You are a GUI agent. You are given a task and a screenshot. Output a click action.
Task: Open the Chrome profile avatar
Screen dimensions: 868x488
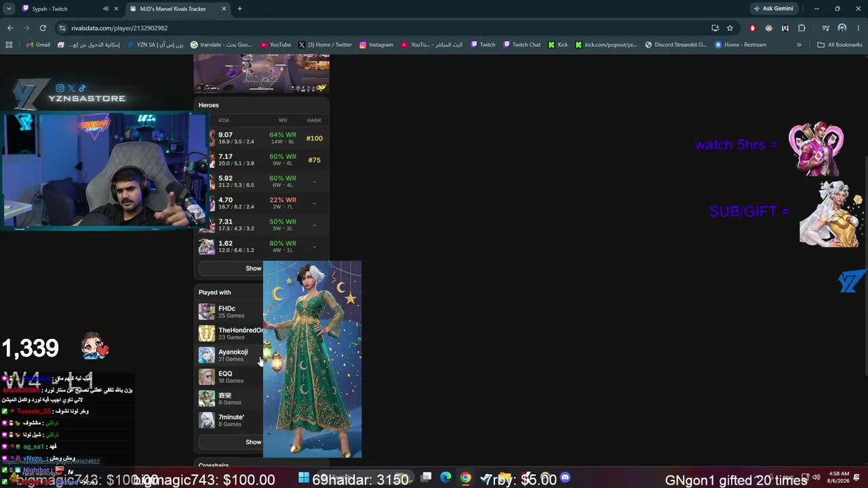pos(842,28)
